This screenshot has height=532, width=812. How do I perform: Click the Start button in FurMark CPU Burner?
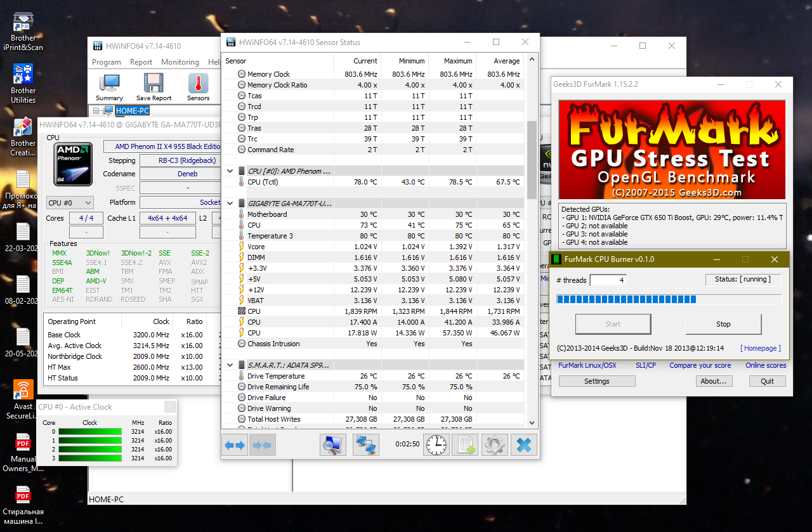[x=613, y=324]
